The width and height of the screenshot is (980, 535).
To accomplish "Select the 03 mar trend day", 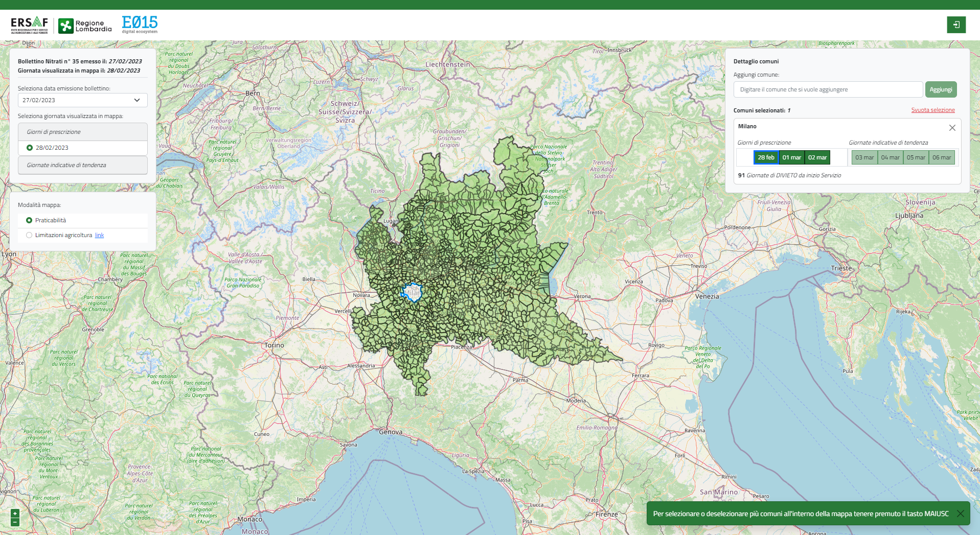I will 864,157.
